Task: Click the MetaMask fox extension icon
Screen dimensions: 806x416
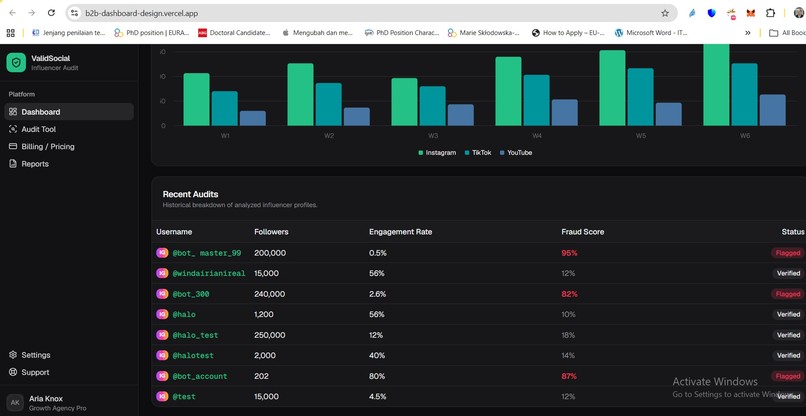Action: tap(751, 13)
